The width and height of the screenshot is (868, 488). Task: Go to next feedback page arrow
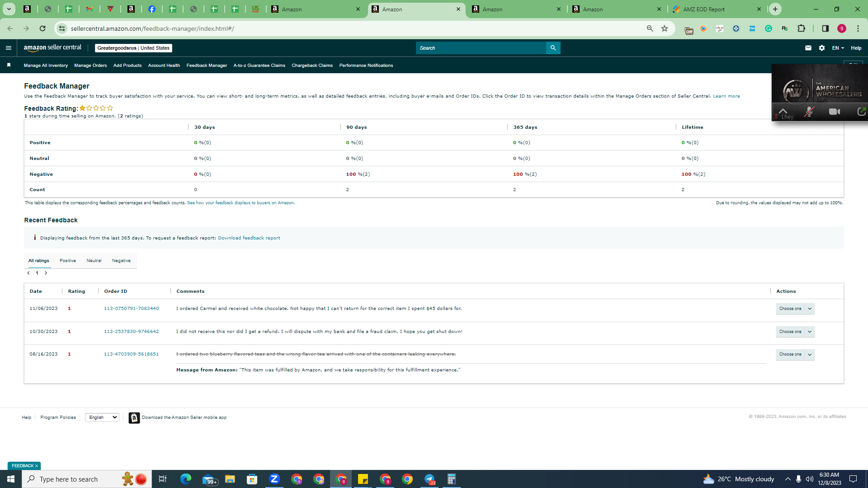[46, 273]
